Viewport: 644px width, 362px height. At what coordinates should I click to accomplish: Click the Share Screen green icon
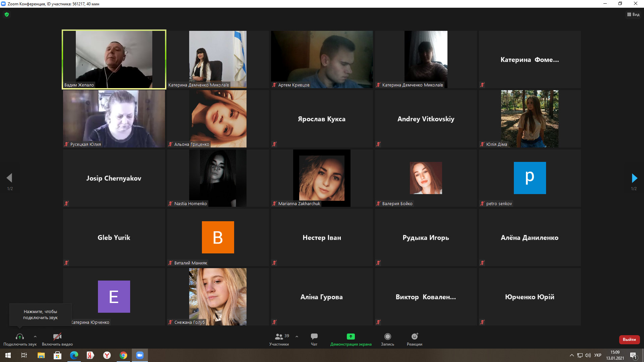click(351, 336)
